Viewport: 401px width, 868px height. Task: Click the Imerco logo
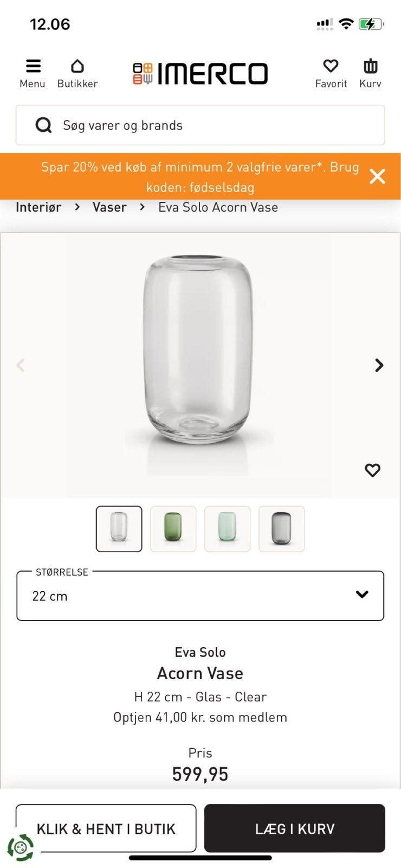[x=200, y=74]
